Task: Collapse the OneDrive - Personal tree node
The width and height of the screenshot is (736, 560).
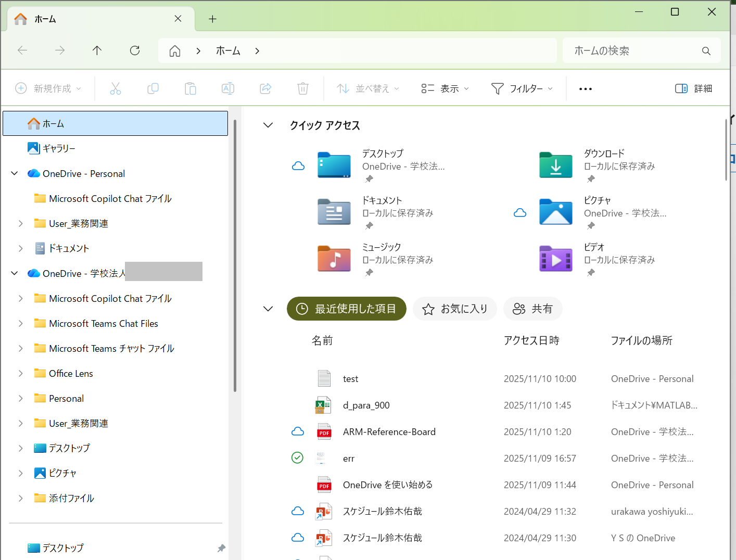Action: (x=15, y=173)
